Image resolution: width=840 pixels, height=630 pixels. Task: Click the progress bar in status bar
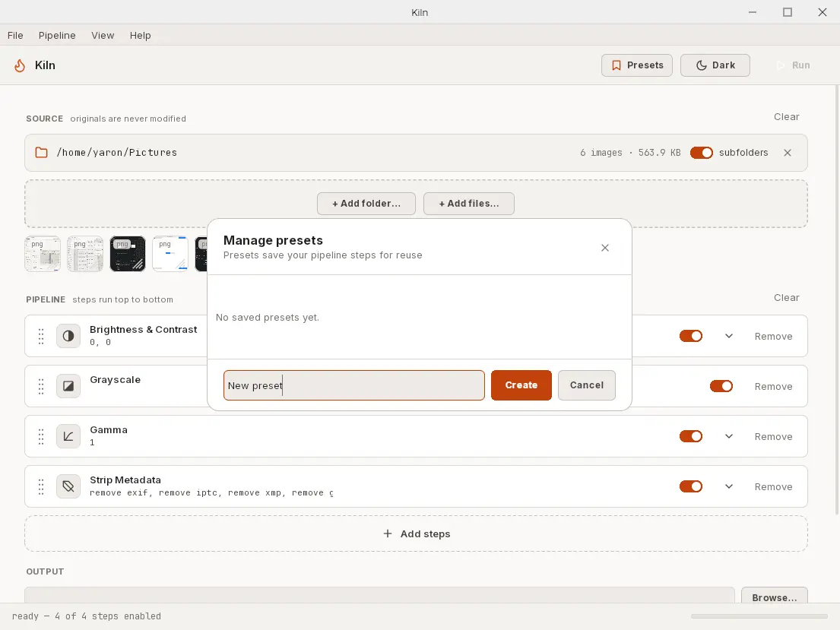(759, 616)
